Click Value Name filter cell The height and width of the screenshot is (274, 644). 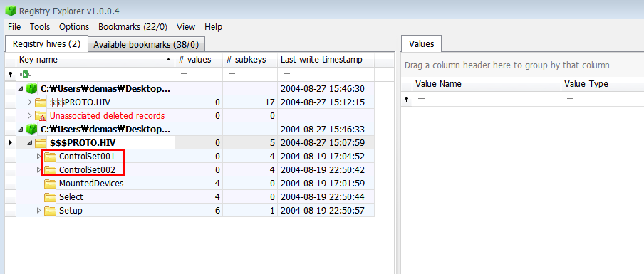[x=487, y=99]
